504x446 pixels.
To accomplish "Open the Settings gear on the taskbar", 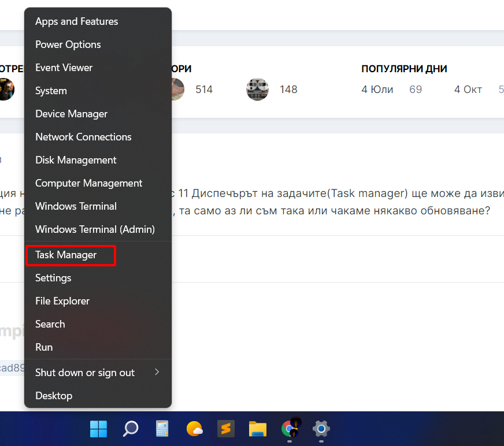I will [321, 429].
